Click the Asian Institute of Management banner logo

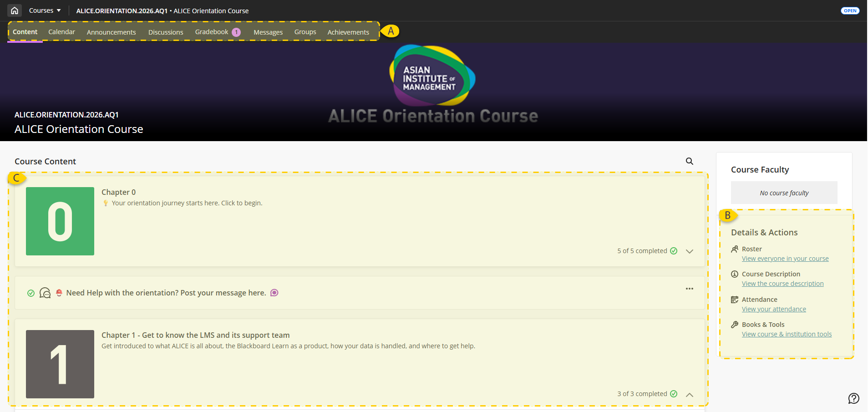[432, 76]
